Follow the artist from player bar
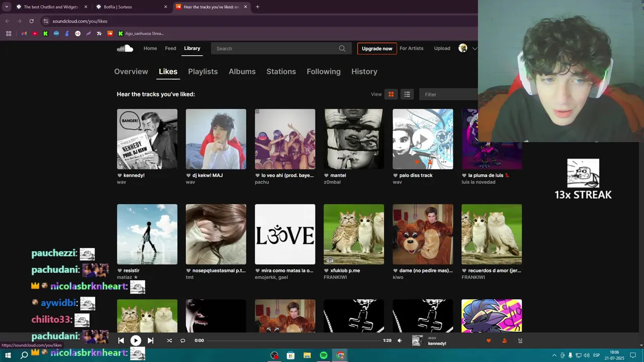The height and width of the screenshot is (362, 644). point(504,341)
